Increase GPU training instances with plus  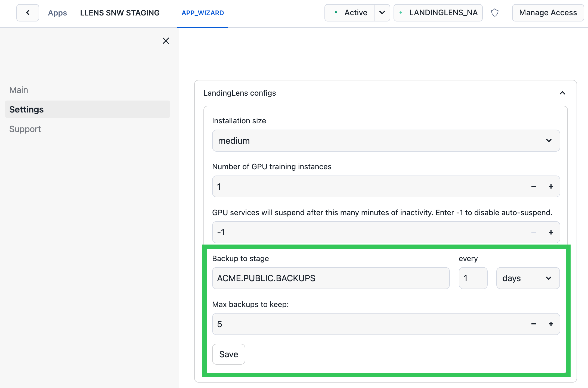pos(551,186)
